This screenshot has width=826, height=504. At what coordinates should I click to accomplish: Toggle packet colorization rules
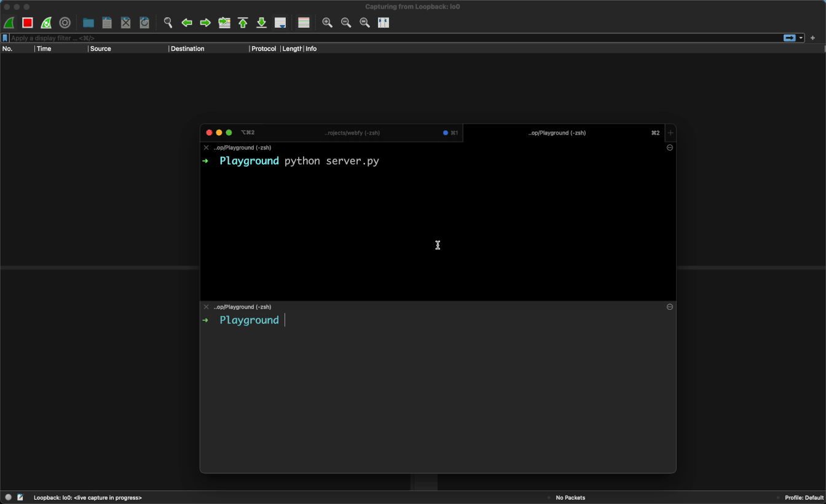[x=304, y=23]
